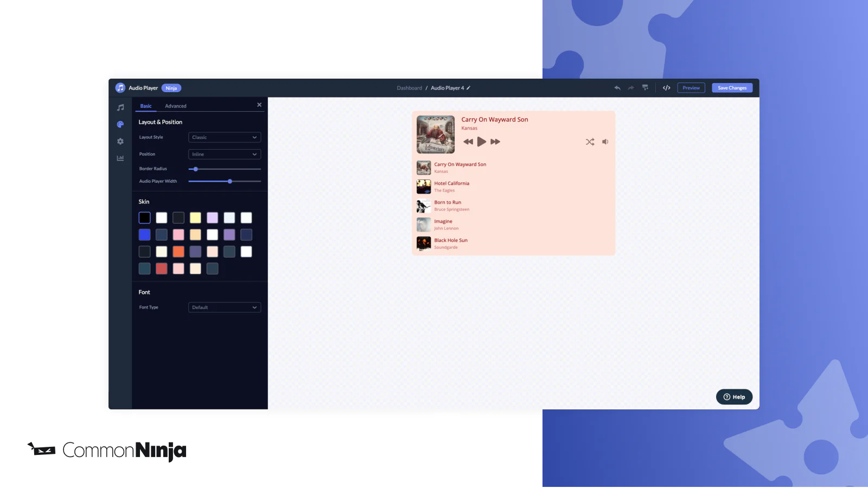Click the Help icon button

point(734,397)
